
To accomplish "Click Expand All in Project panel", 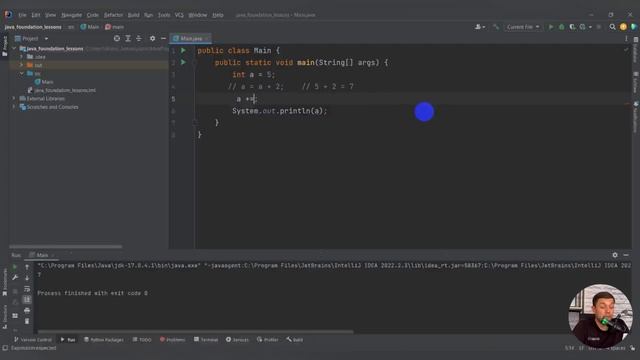I will (x=128, y=38).
